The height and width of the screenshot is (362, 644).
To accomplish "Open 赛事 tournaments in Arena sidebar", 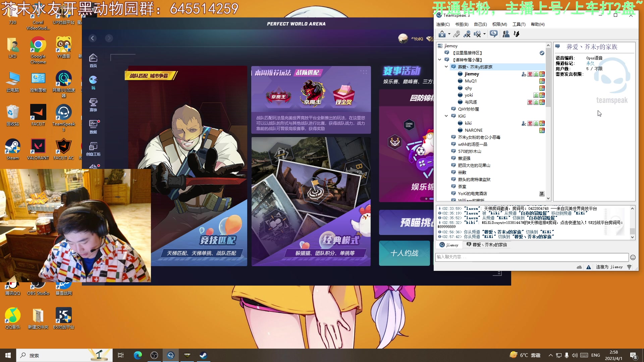I will (93, 105).
